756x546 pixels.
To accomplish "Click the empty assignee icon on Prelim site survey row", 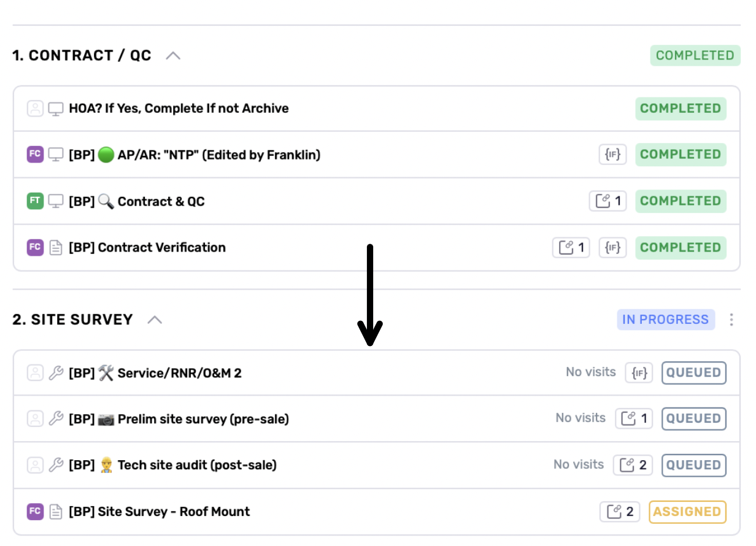I will [x=36, y=419].
